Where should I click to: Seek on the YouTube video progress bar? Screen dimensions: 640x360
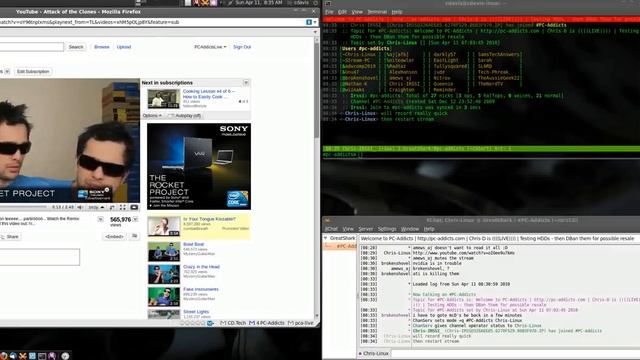pyautogui.click(x=23, y=207)
